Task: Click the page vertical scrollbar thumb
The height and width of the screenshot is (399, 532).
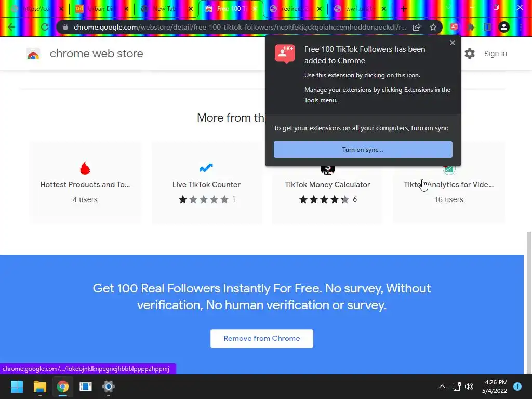Action: (x=528, y=302)
